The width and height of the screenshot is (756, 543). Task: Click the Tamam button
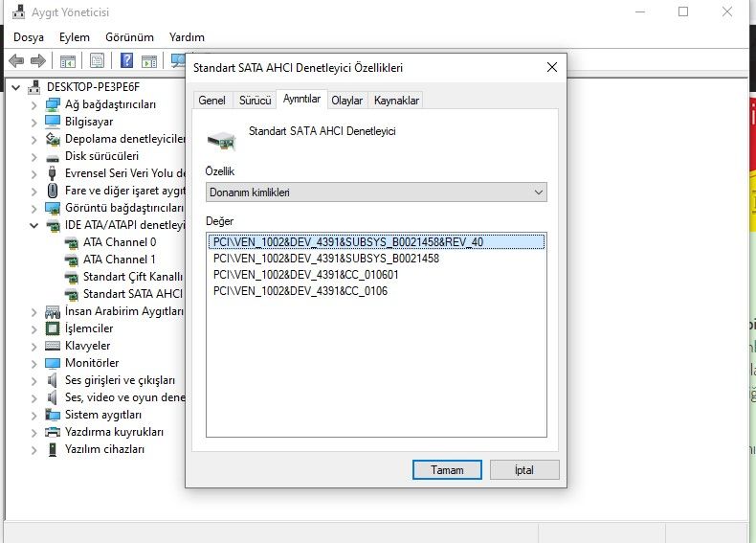pyautogui.click(x=447, y=469)
